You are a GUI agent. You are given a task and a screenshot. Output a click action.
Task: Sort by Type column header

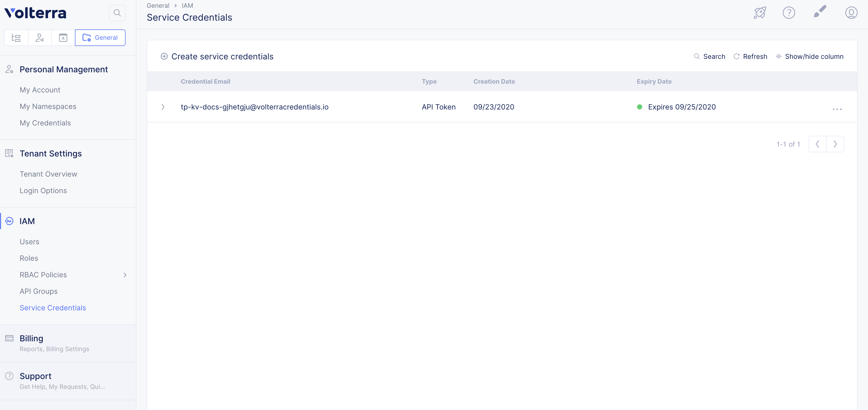[429, 82]
